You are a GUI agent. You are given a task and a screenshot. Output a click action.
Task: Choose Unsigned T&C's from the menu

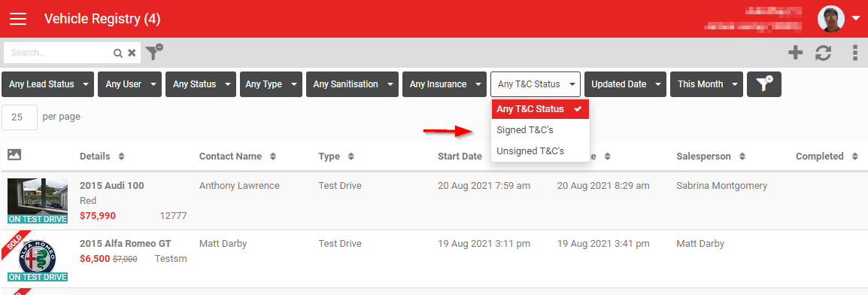tap(540, 151)
